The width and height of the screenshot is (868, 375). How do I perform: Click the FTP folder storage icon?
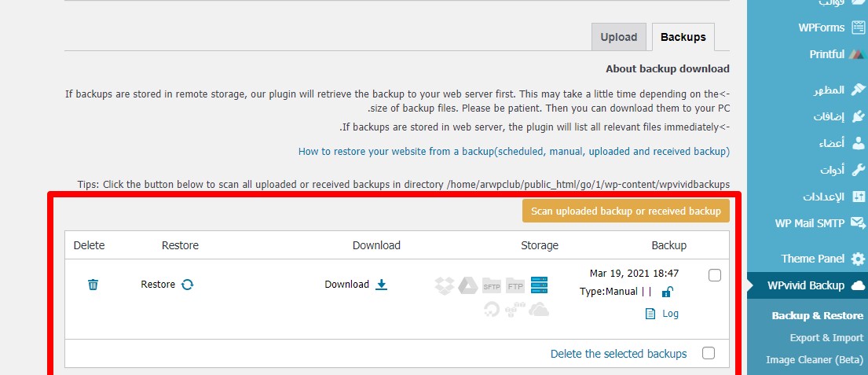click(515, 285)
